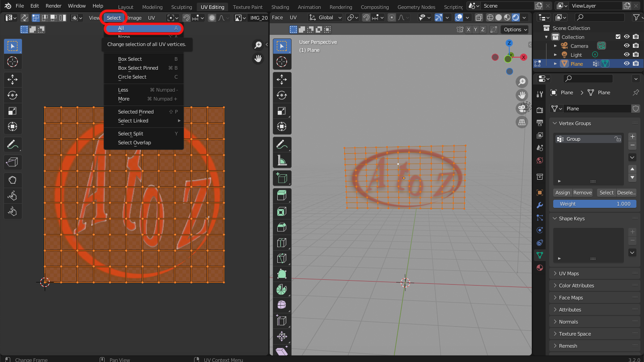
Task: Choose the UV Pinch sculpt tool
Action: pos(13,211)
